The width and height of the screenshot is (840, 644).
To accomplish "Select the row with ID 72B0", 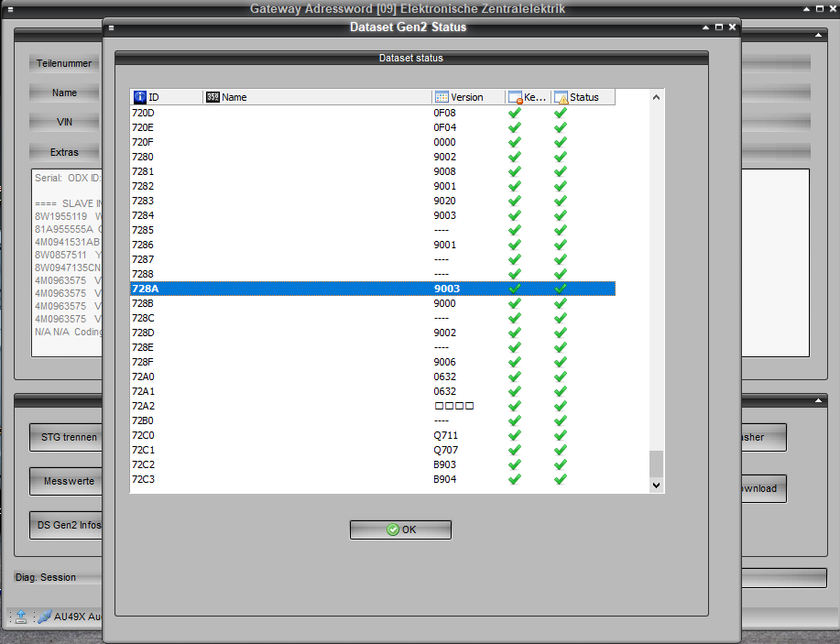I will (x=372, y=420).
